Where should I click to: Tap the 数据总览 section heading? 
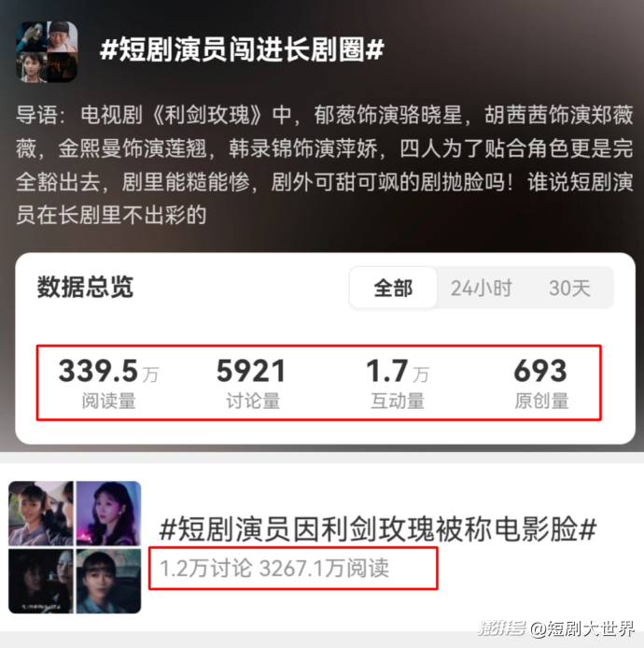[x=85, y=287]
